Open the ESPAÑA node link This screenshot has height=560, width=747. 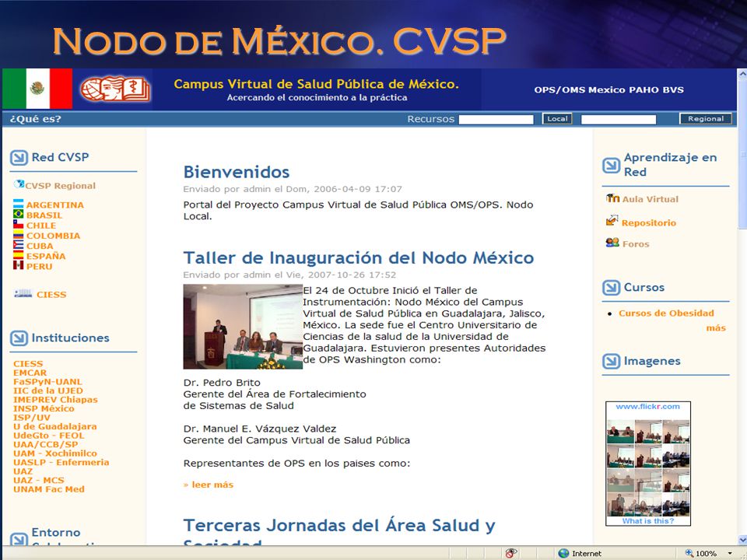coord(46,256)
